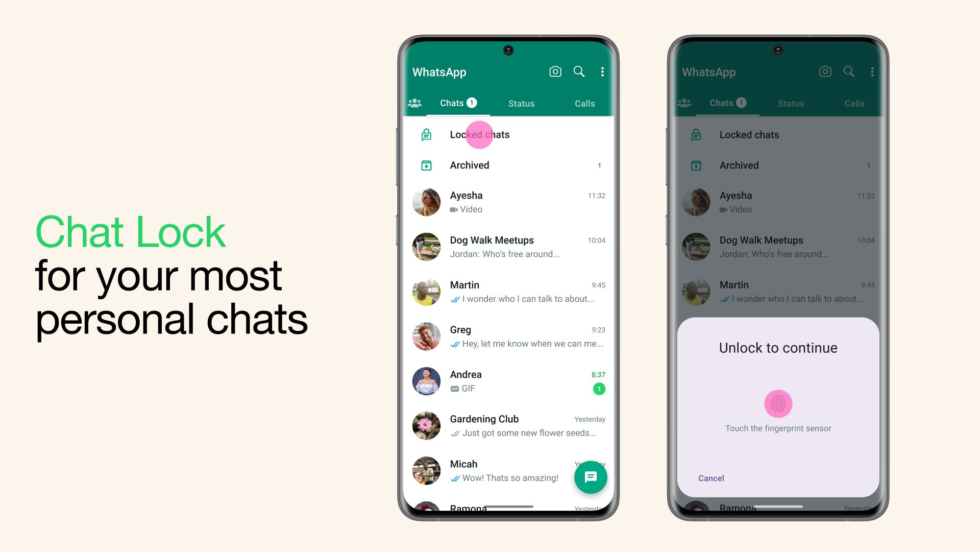Image resolution: width=980 pixels, height=552 pixels.
Task: Tap the archived chats archive icon
Action: pyautogui.click(x=427, y=165)
